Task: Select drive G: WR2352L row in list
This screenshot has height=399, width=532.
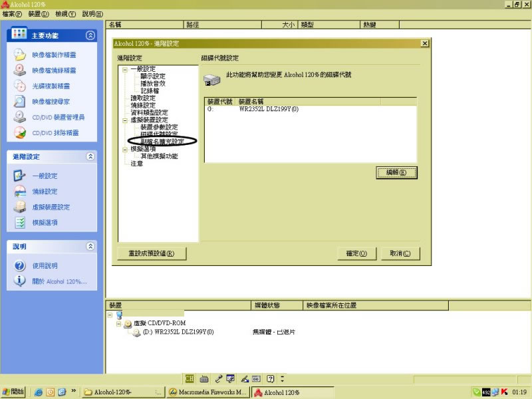Action: point(266,108)
